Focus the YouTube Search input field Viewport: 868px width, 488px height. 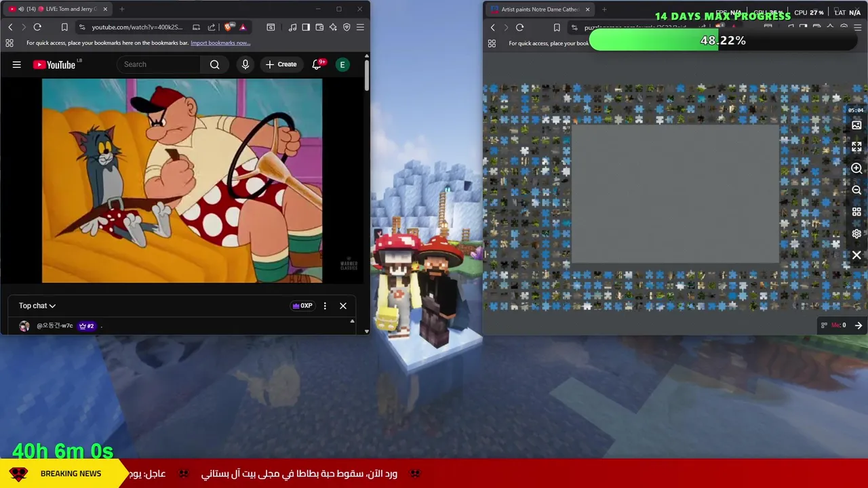coord(159,64)
